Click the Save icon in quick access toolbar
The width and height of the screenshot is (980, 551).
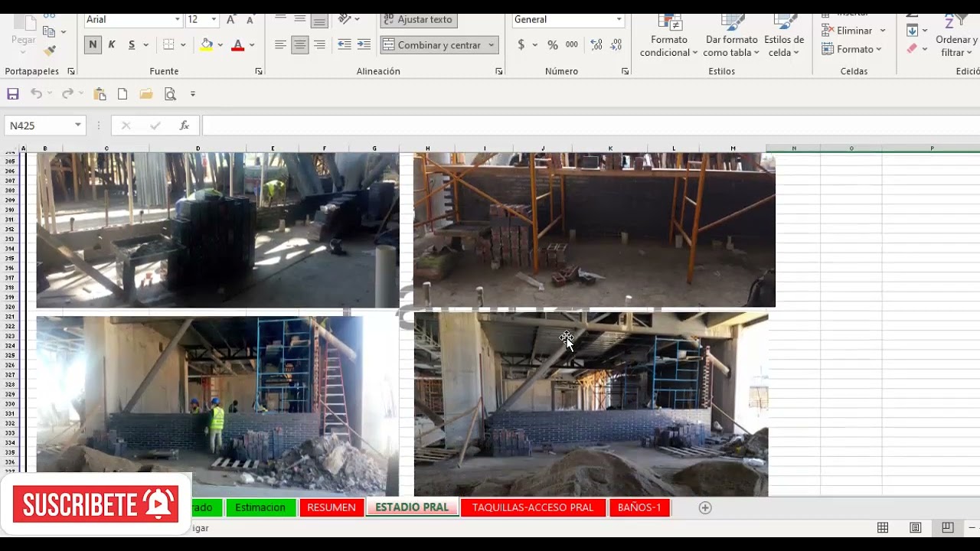(13, 94)
